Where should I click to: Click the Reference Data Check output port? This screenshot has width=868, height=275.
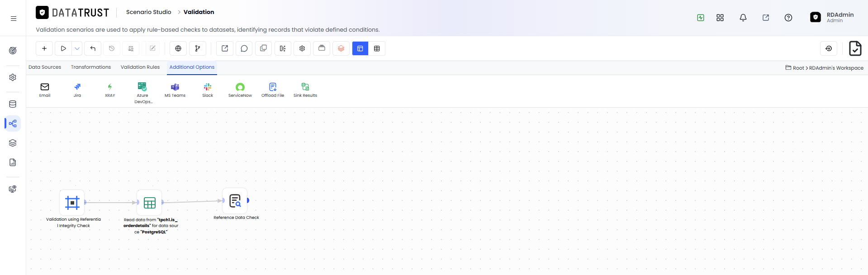(x=248, y=200)
